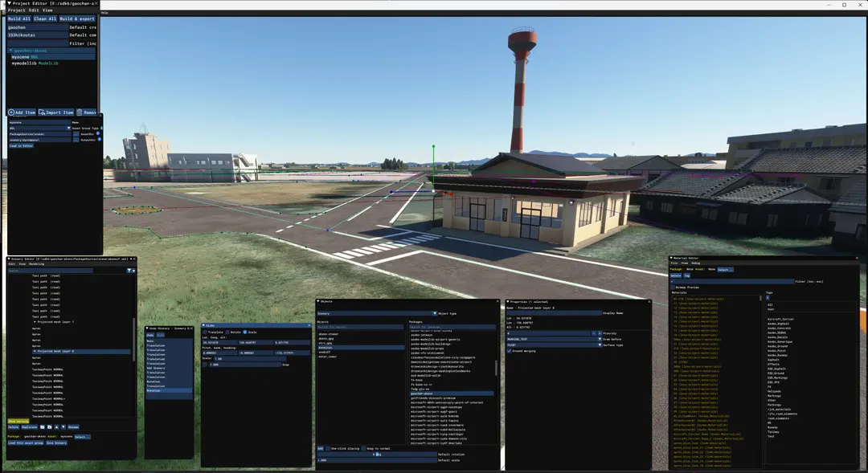The image size is (868, 473).
Task: Open the File menu in Material Editor
Action: [674, 263]
